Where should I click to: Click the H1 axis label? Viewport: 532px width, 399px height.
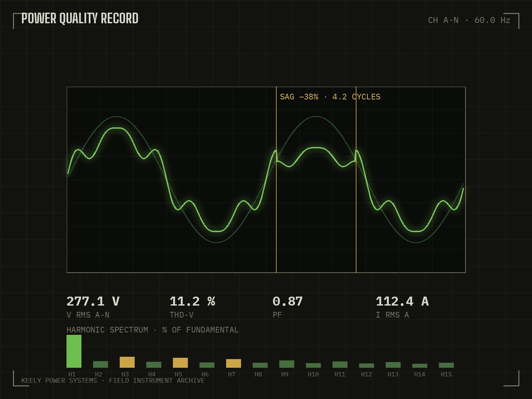point(72,374)
